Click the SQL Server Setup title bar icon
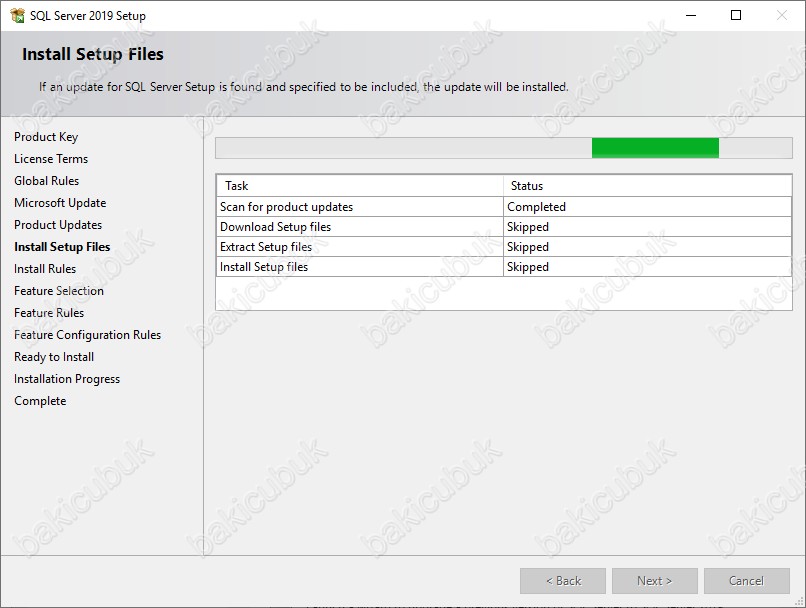This screenshot has width=806, height=608. [17, 15]
